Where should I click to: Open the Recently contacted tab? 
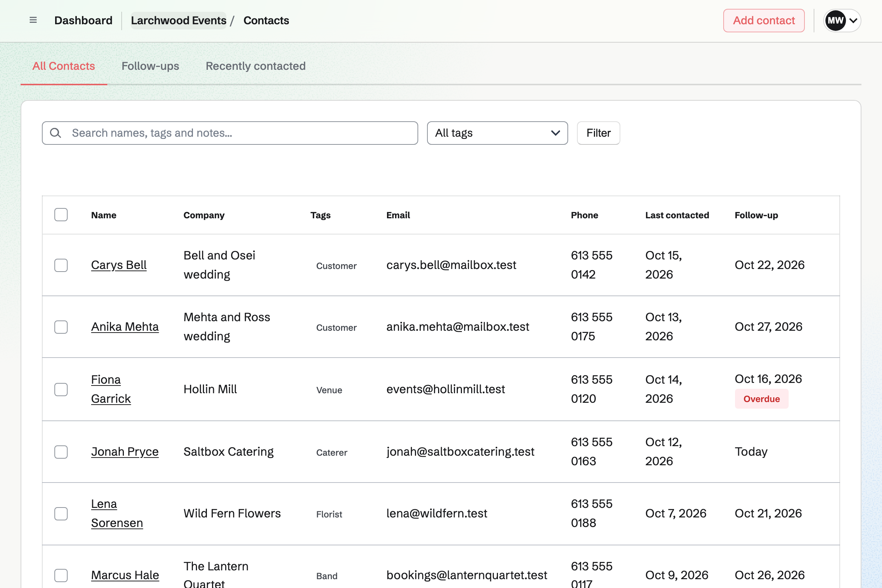click(256, 66)
